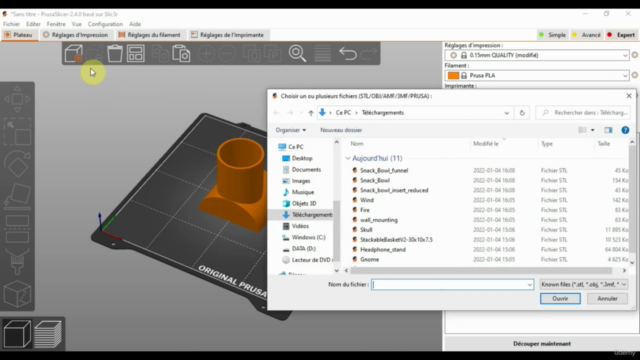The image size is (640, 360).
Task: Select the Scale tool in left toolbar
Action: (x=17, y=132)
